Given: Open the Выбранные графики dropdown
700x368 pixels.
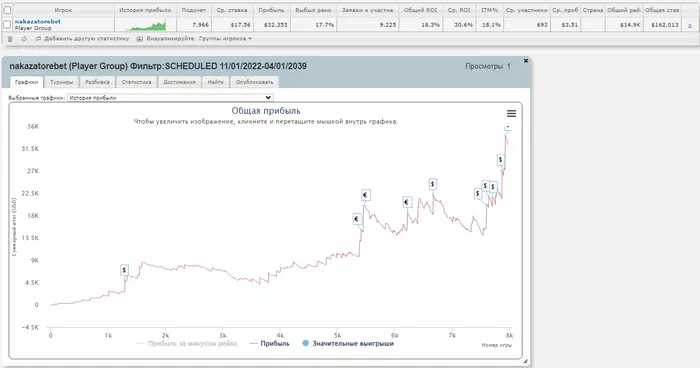Looking at the screenshot, I should [170, 97].
